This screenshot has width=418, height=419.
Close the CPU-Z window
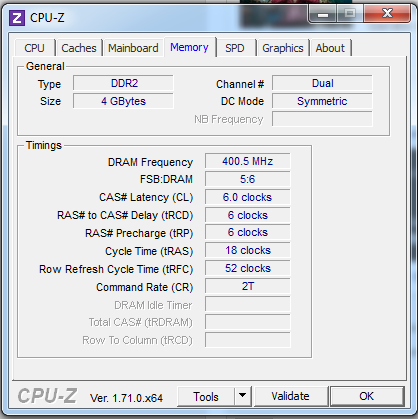387,14
